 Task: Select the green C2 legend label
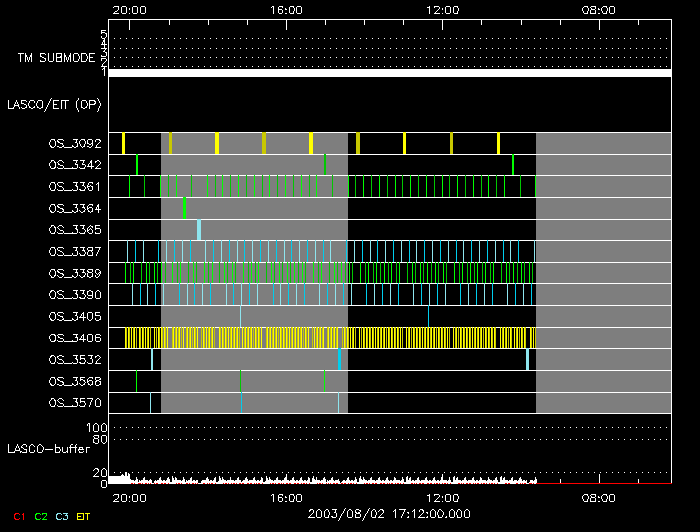click(x=41, y=516)
